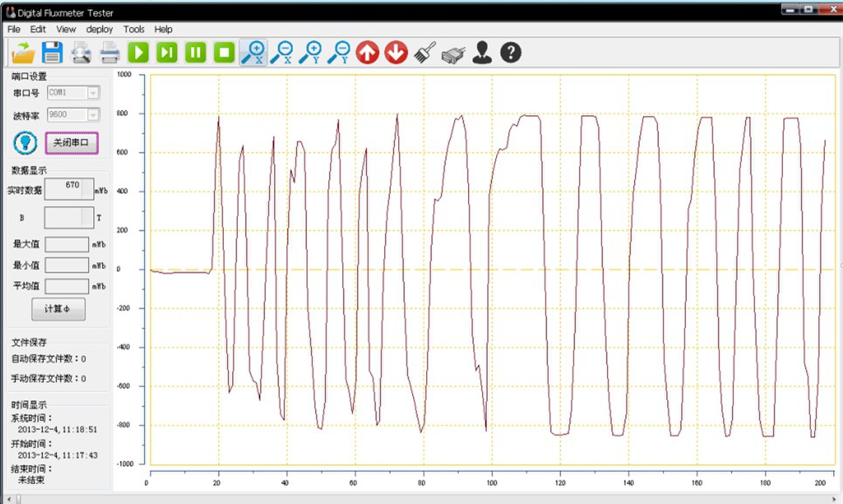843x504 pixels.
Task: Click the green step-forward button
Action: tap(167, 52)
